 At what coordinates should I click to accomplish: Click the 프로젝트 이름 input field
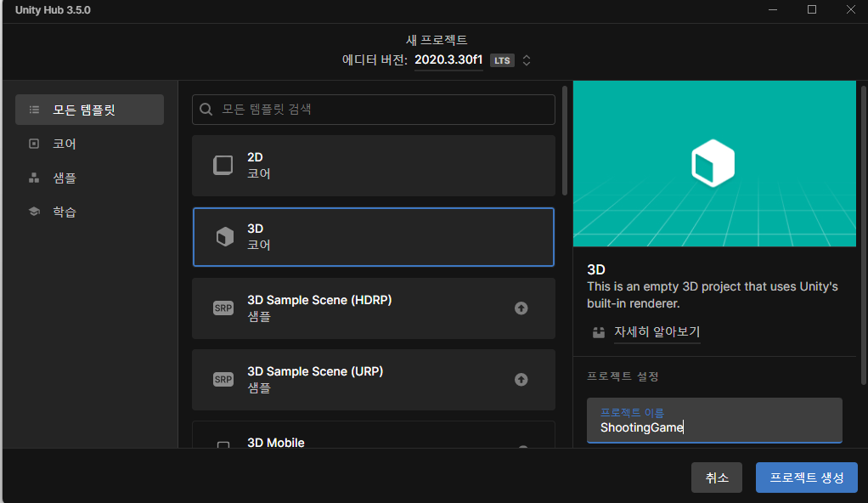click(714, 421)
